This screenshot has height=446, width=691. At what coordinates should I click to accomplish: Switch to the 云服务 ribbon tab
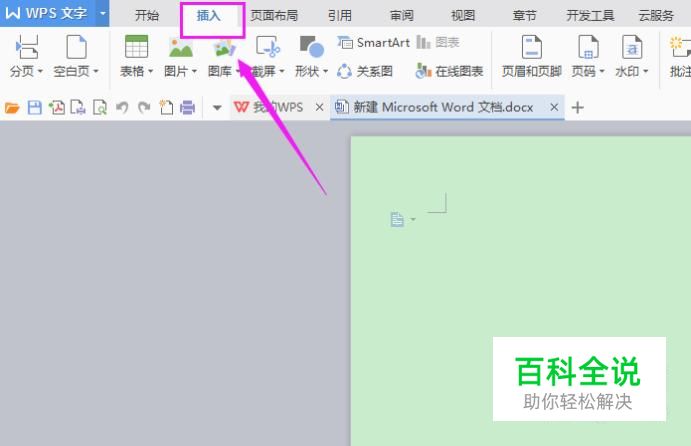tap(656, 15)
